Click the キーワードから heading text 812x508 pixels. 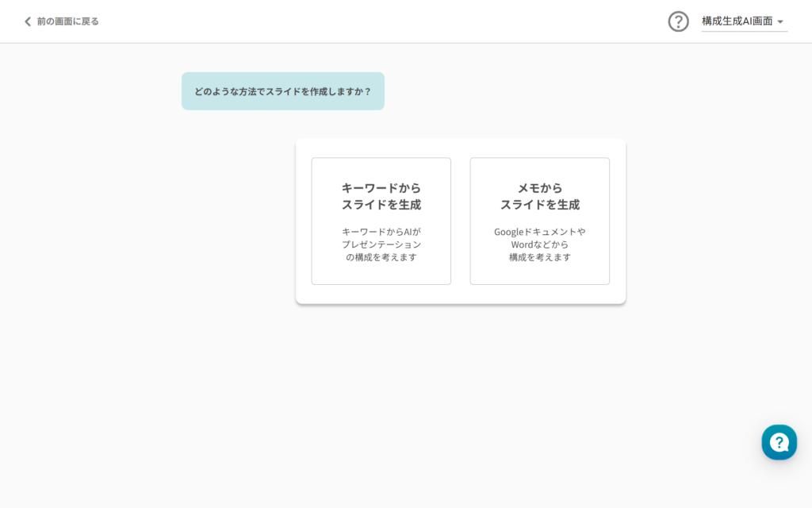pos(381,188)
